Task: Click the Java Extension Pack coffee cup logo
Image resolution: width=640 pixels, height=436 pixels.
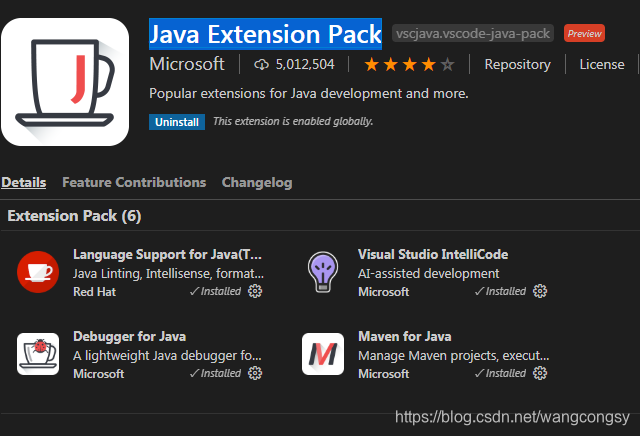Action: 65,82
